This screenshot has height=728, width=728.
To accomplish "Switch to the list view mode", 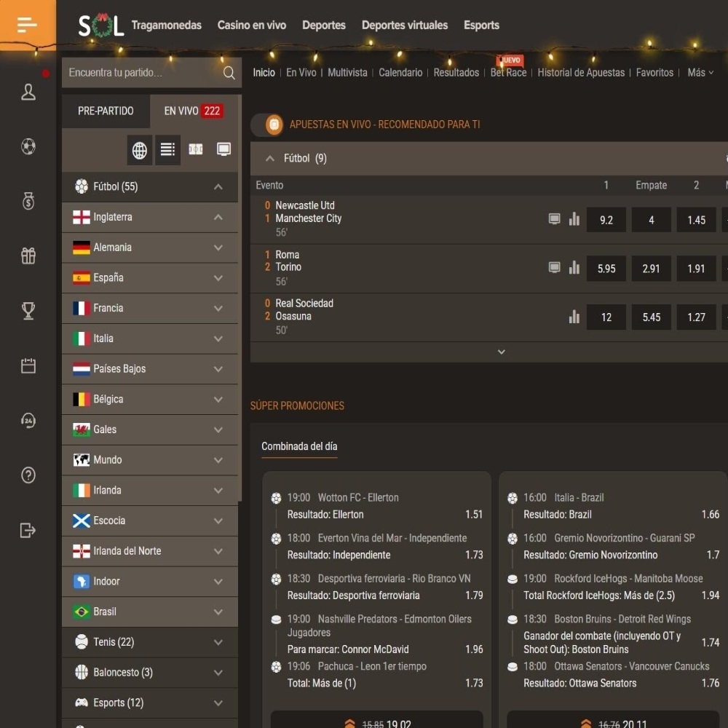I will coord(167,150).
